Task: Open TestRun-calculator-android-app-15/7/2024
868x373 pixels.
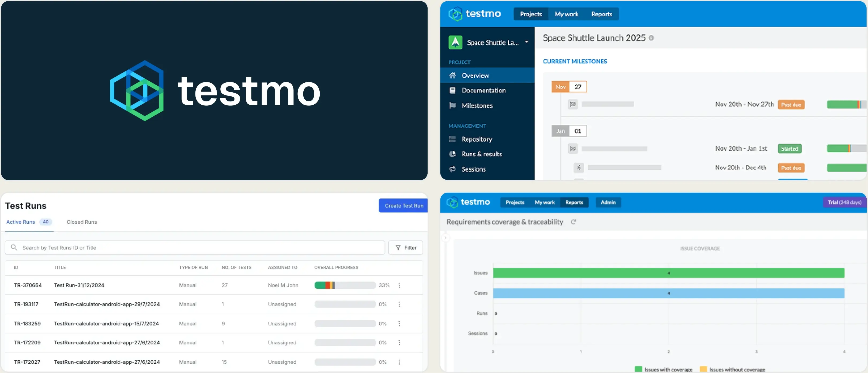Action: [106, 323]
